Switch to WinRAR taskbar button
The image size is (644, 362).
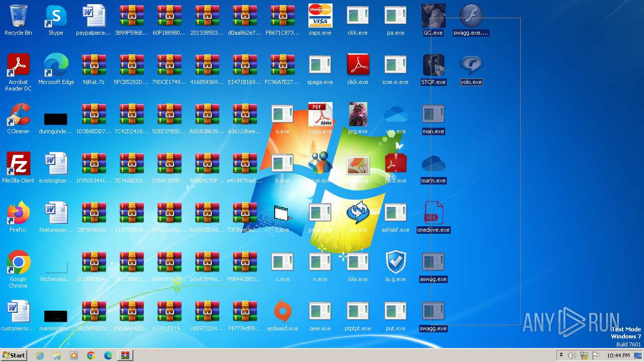(125, 355)
